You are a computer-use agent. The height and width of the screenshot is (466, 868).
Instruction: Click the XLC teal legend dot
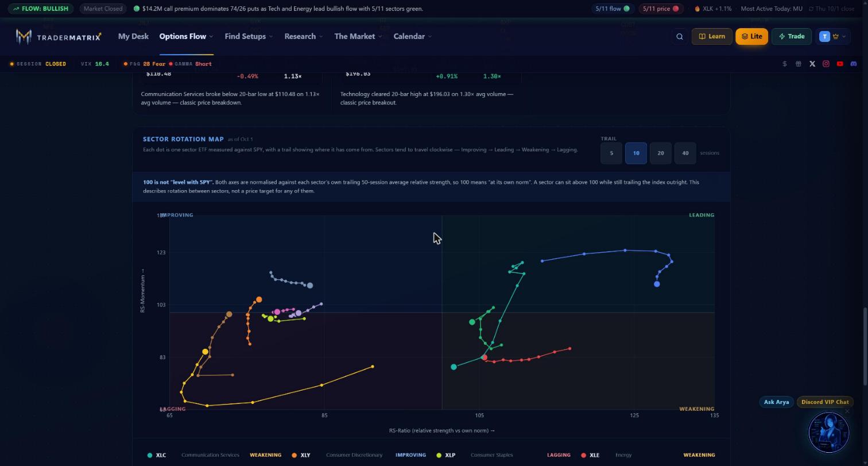[150, 455]
